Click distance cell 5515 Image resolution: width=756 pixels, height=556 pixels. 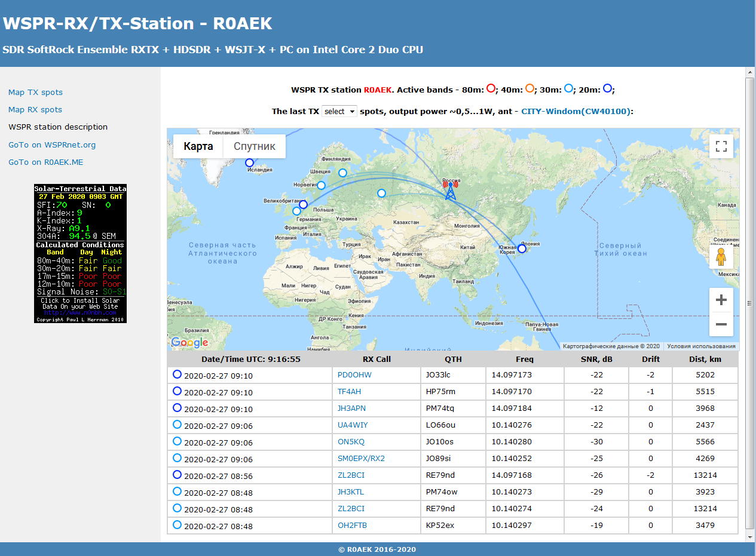tap(705, 392)
